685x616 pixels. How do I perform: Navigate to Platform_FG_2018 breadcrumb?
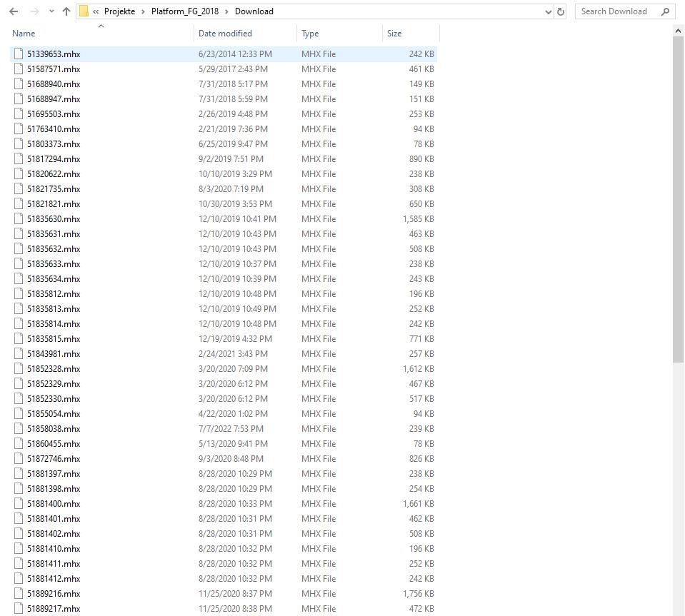coord(185,11)
